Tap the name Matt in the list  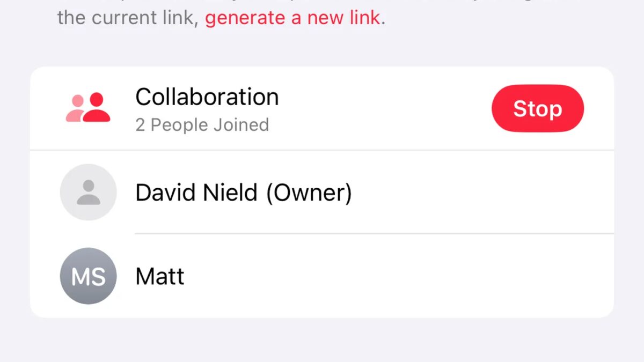[160, 276]
